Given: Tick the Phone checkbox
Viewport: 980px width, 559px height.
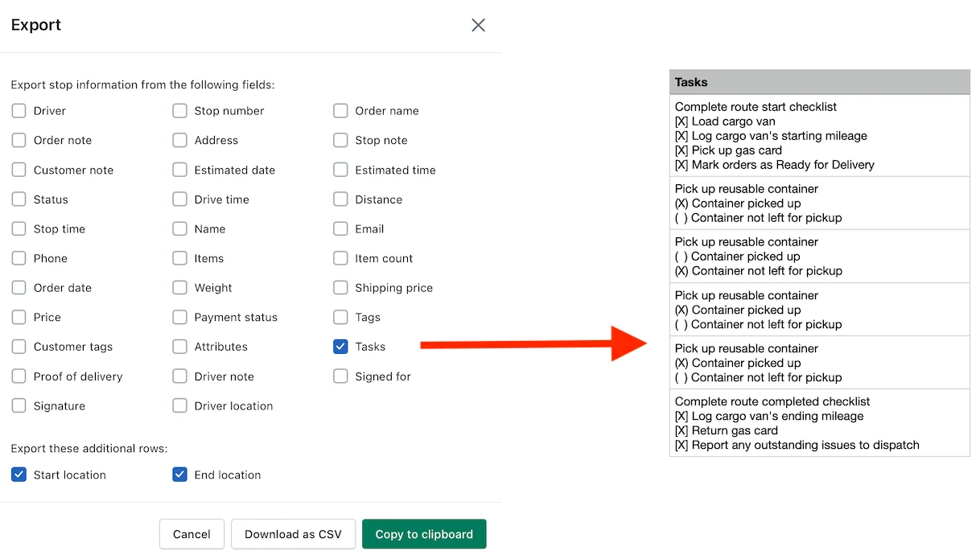Looking at the screenshot, I should 19,258.
